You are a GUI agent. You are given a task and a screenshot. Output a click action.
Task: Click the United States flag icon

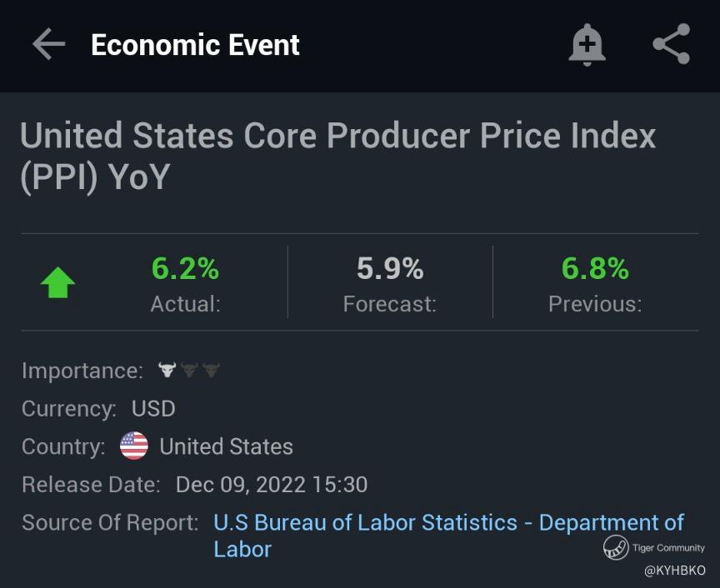click(x=134, y=446)
